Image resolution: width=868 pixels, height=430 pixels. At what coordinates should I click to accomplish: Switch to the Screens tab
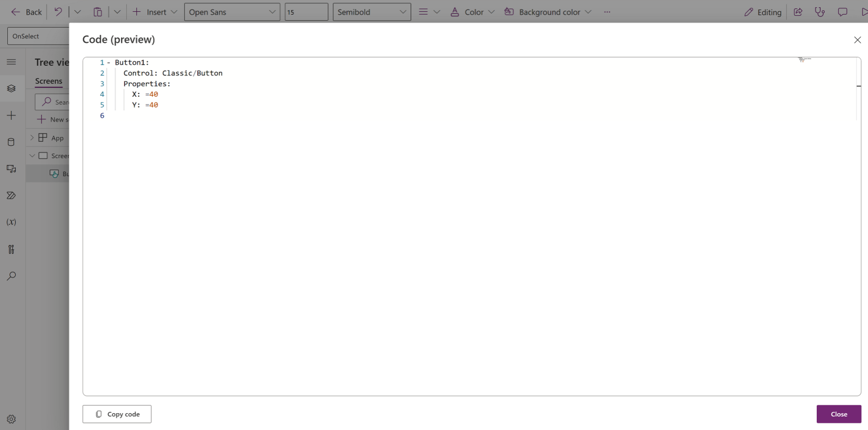click(48, 81)
